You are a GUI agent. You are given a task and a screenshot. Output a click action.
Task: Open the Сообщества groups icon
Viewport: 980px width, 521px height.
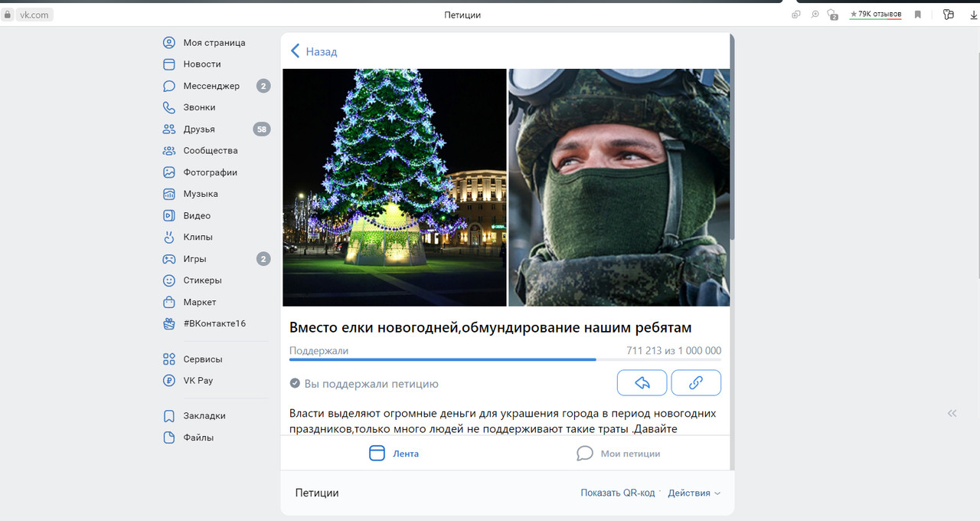pyautogui.click(x=169, y=151)
